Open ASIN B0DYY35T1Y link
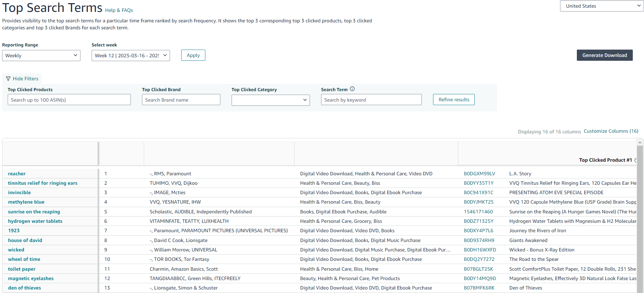Screen dimensions: 644x293 click(x=479, y=183)
